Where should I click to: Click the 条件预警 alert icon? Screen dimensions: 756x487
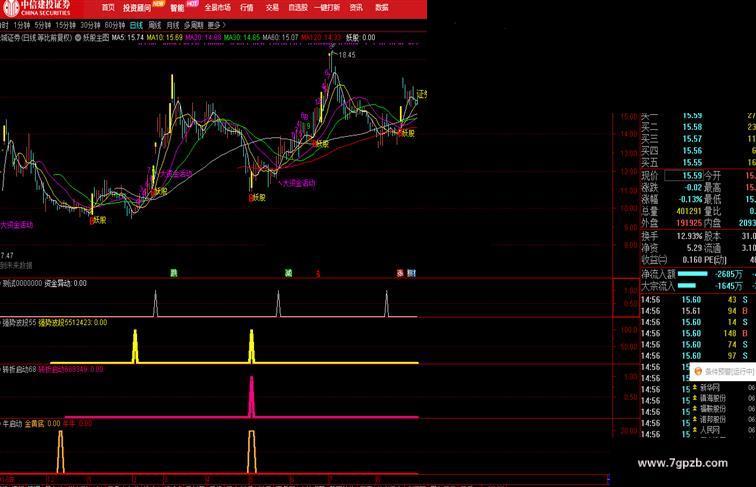click(698, 372)
